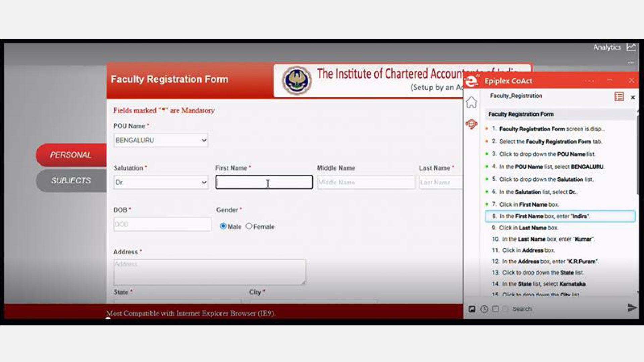The width and height of the screenshot is (644, 362).
Task: Switch to the PERSONAL tab
Action: 71,155
